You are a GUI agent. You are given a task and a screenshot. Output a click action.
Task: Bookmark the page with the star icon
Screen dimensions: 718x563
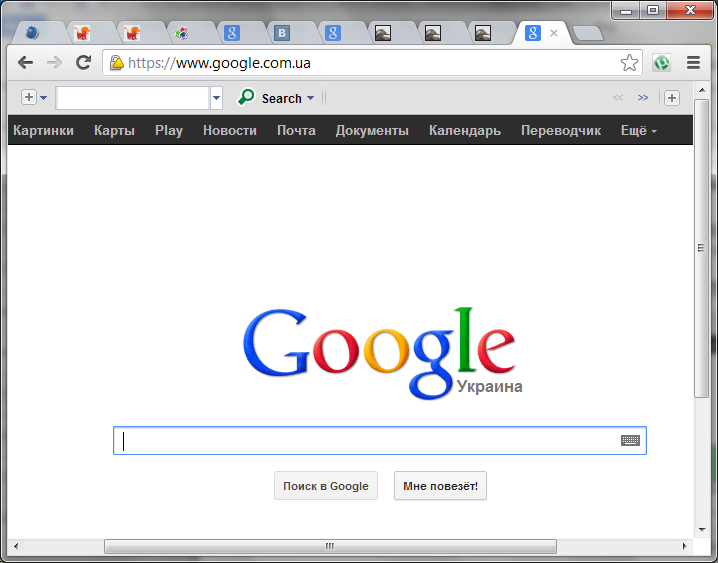coord(630,63)
